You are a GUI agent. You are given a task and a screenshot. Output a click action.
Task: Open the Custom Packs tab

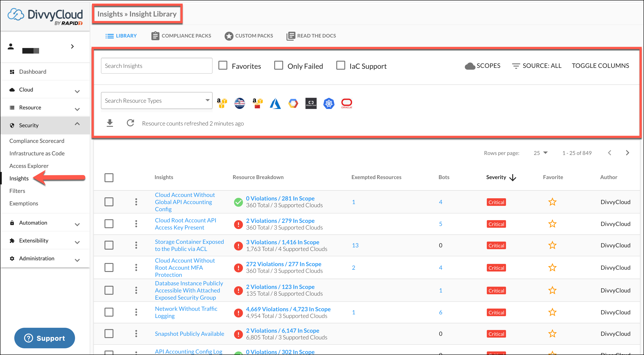click(249, 36)
